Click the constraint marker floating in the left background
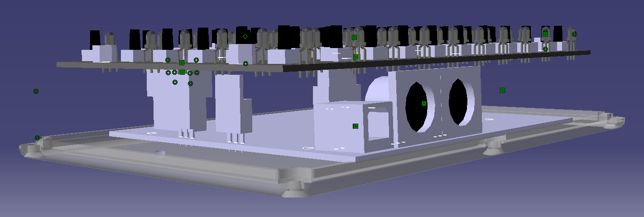The height and width of the screenshot is (217, 644). [36, 91]
